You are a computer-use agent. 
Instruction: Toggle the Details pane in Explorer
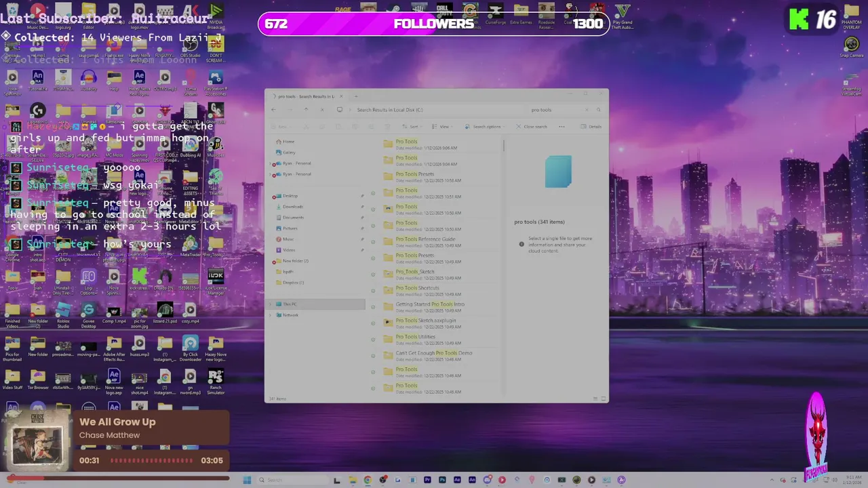(x=591, y=127)
